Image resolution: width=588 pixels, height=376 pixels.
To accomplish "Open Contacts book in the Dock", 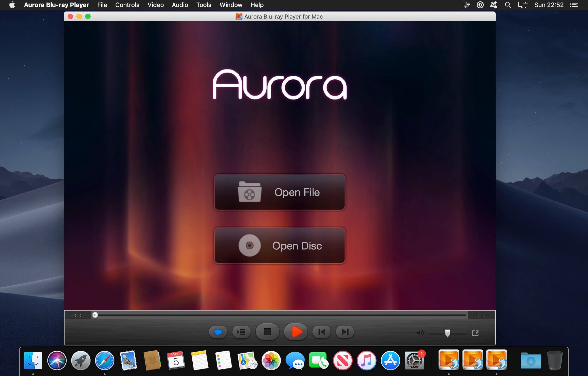I will click(152, 360).
